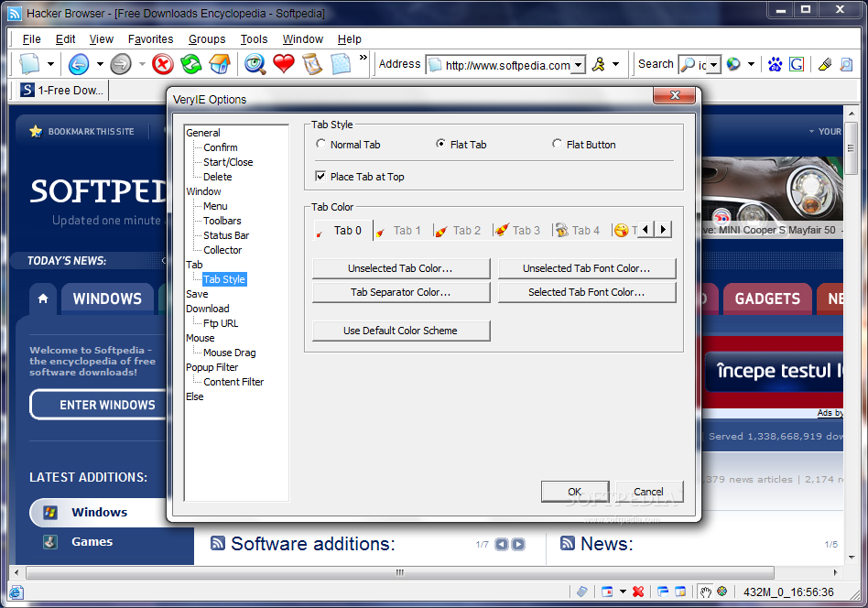Image resolution: width=868 pixels, height=608 pixels.
Task: Click the status bar page icon at left
Action: (16, 592)
